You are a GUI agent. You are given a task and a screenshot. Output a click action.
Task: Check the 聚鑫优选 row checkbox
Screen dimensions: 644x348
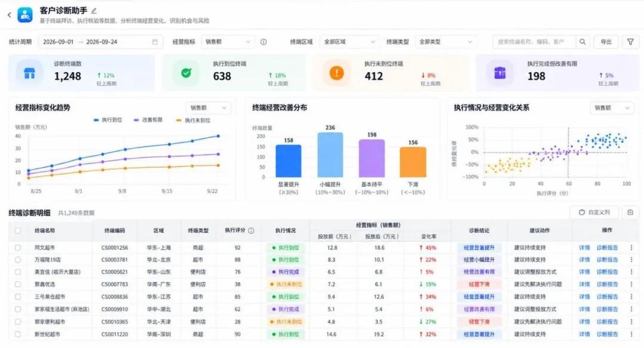[18, 284]
